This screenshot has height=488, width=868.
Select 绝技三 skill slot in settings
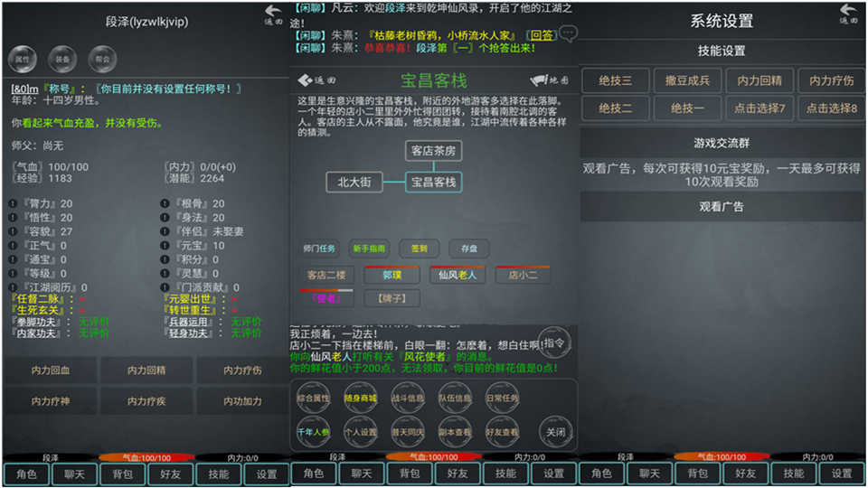615,80
